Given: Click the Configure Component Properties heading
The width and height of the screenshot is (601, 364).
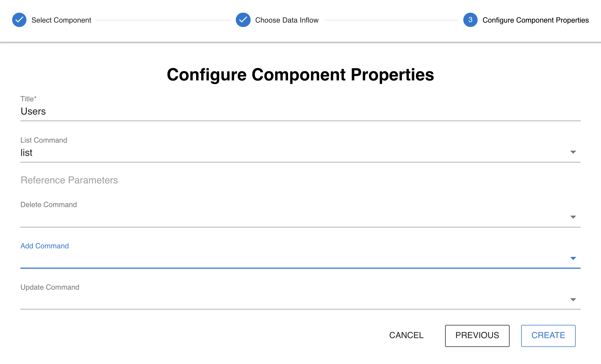Looking at the screenshot, I should [300, 75].
